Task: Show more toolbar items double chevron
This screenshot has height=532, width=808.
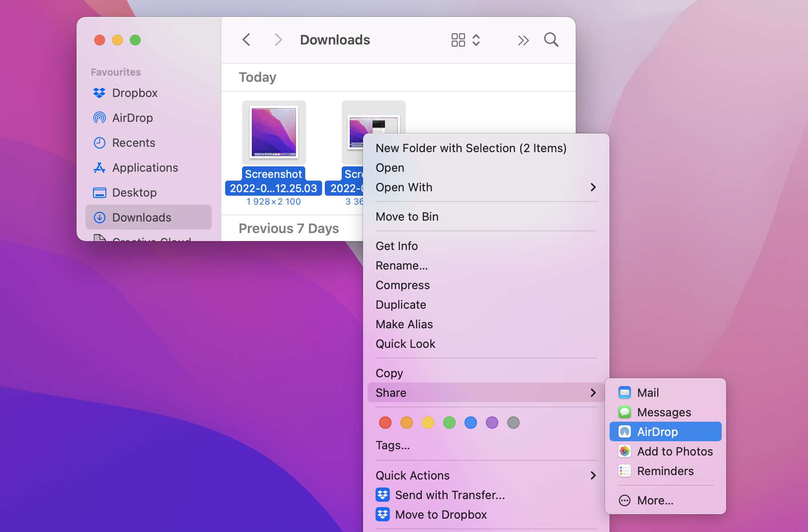Action: click(523, 40)
